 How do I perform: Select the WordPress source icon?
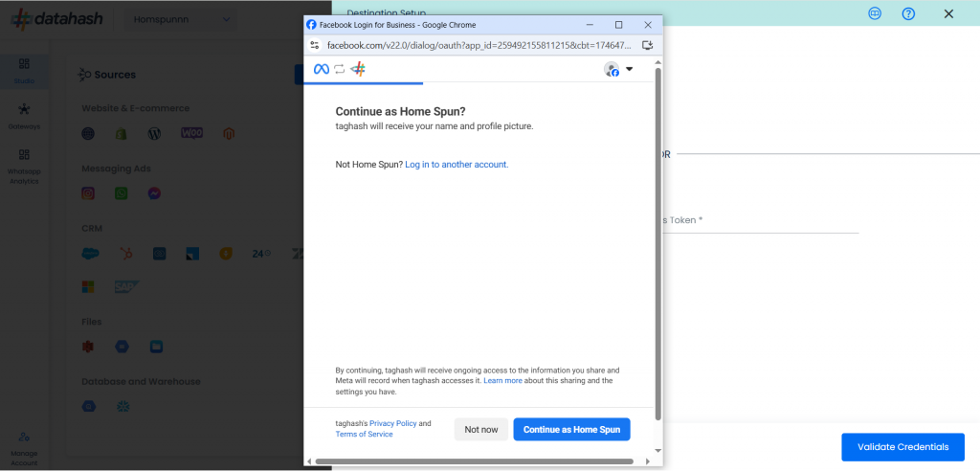(154, 134)
